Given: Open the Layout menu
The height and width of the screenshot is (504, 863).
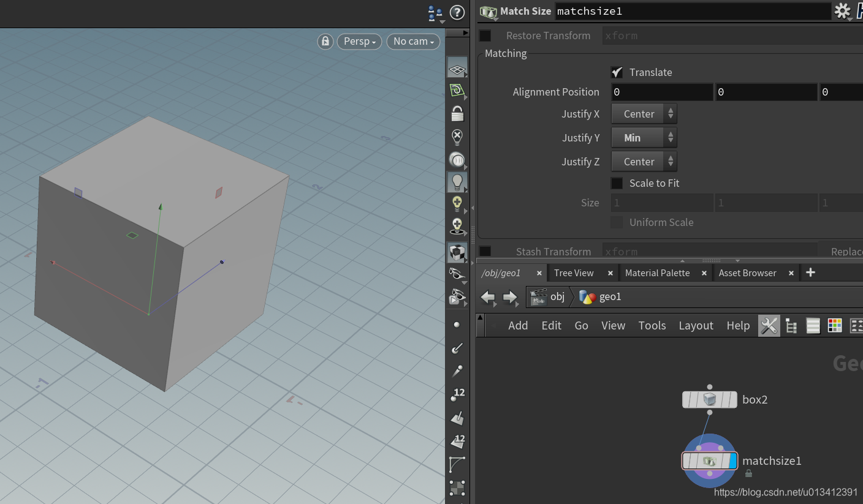Looking at the screenshot, I should [x=696, y=326].
